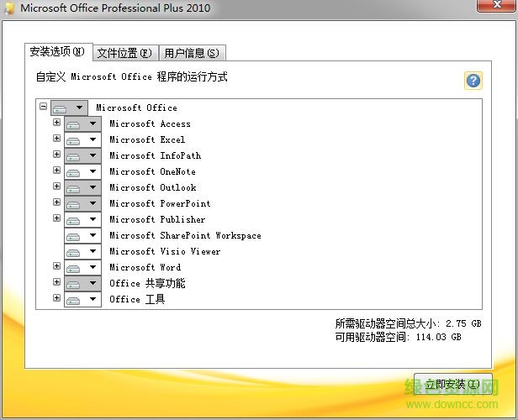This screenshot has height=420, width=518.
Task: Click the blue help question mark icon
Action: [473, 81]
